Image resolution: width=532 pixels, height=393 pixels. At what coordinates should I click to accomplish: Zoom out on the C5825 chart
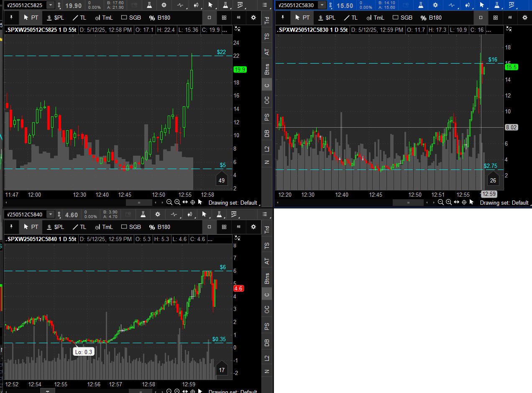169,202
